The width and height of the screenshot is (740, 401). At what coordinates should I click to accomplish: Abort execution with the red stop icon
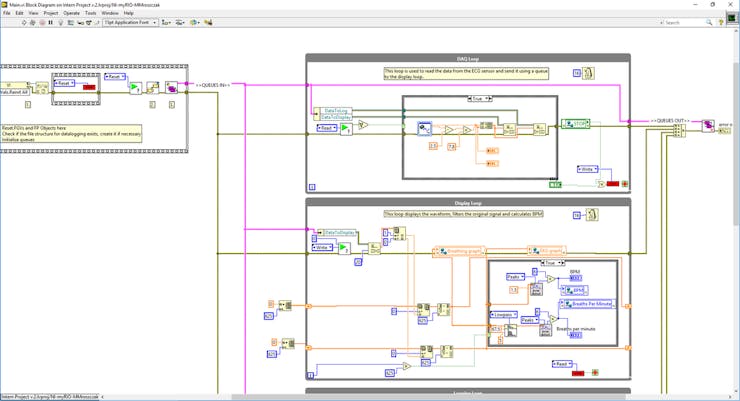42,22
